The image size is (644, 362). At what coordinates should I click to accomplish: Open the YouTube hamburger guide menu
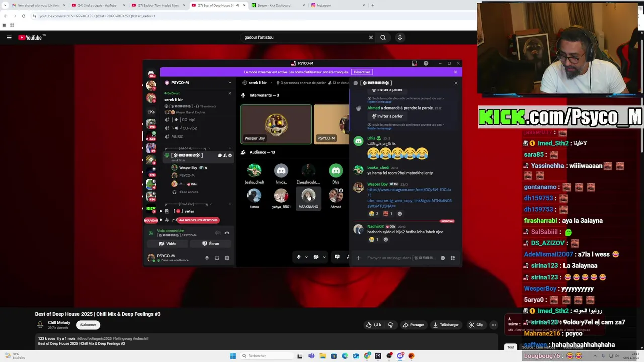[x=9, y=37]
